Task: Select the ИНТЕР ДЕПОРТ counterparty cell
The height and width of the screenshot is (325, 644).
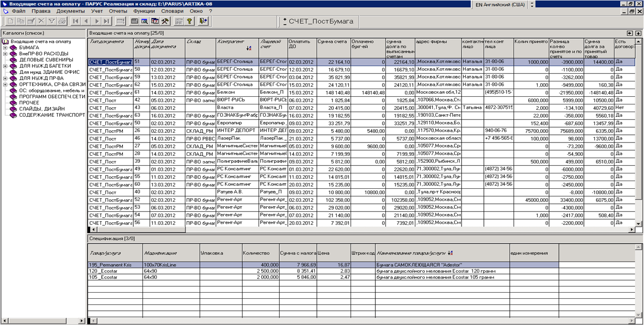Action: (x=237, y=131)
